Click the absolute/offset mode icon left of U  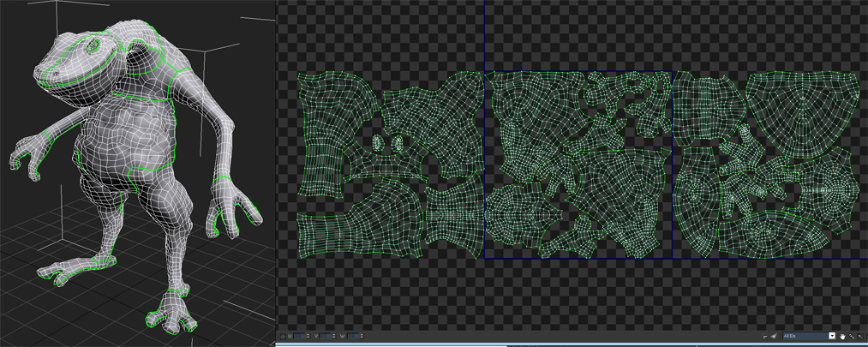pos(283,337)
